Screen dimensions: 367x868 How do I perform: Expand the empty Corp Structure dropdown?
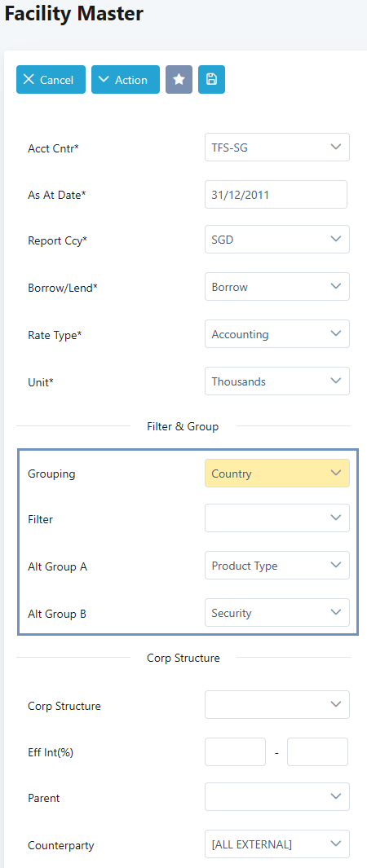point(277,705)
